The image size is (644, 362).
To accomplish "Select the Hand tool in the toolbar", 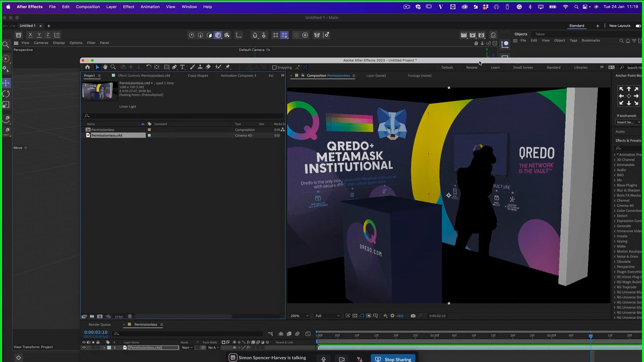I will click(105, 67).
